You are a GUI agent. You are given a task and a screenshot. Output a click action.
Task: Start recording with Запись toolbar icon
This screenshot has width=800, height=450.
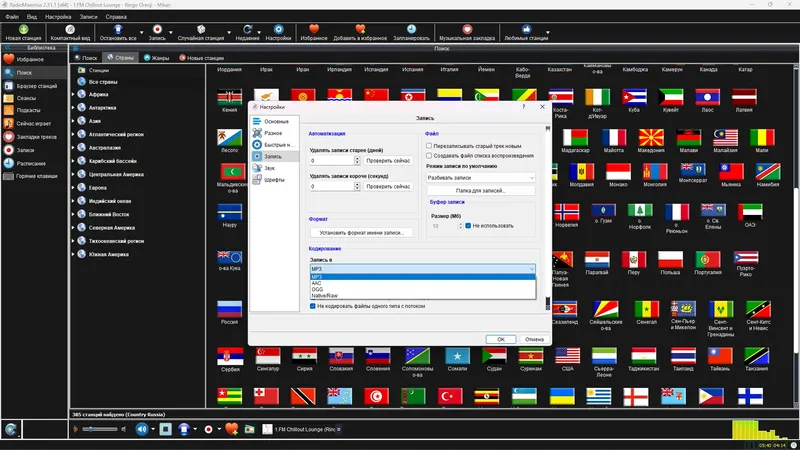click(157, 30)
